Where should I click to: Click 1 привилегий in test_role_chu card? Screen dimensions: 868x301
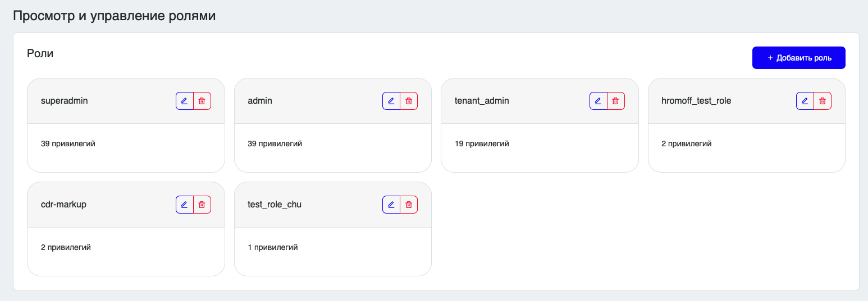tap(273, 247)
